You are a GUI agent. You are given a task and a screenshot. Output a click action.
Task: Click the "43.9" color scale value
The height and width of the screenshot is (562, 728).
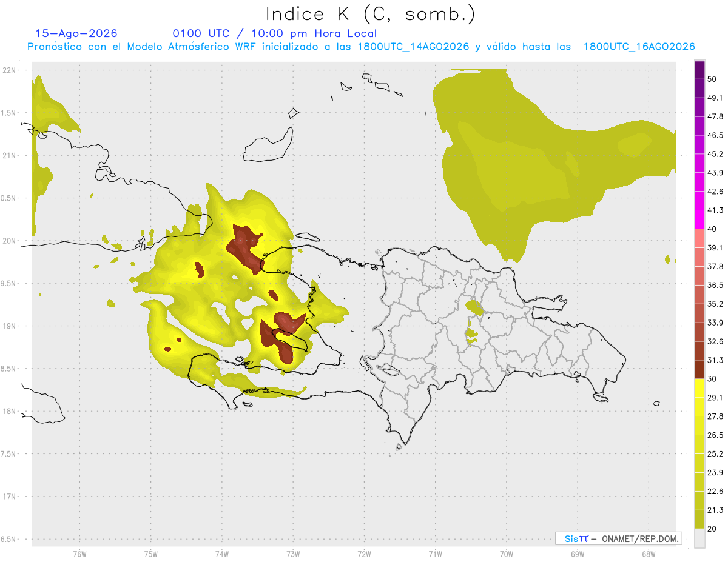click(715, 173)
